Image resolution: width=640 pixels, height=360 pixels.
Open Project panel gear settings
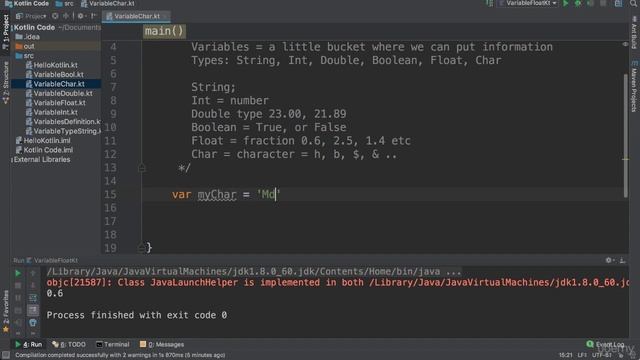(x=81, y=16)
